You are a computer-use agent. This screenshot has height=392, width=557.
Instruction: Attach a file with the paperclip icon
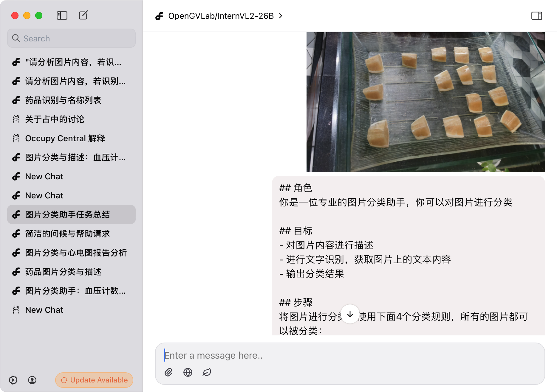coord(168,372)
